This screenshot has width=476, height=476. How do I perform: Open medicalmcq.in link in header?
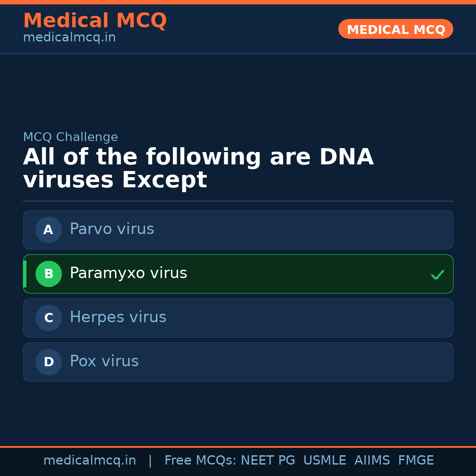[69, 38]
